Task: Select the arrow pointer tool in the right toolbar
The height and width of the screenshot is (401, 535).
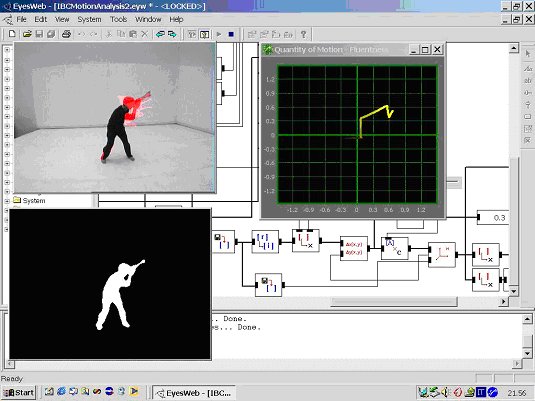Action: [528, 54]
